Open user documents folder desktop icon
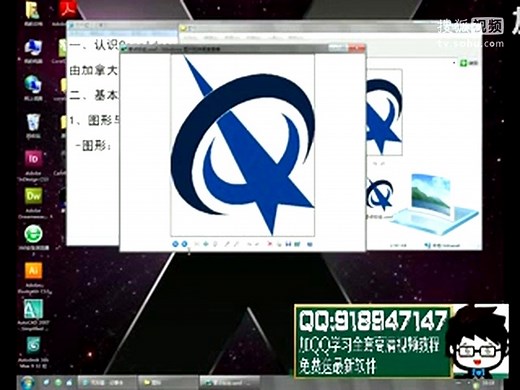520x390 pixels. click(x=33, y=13)
